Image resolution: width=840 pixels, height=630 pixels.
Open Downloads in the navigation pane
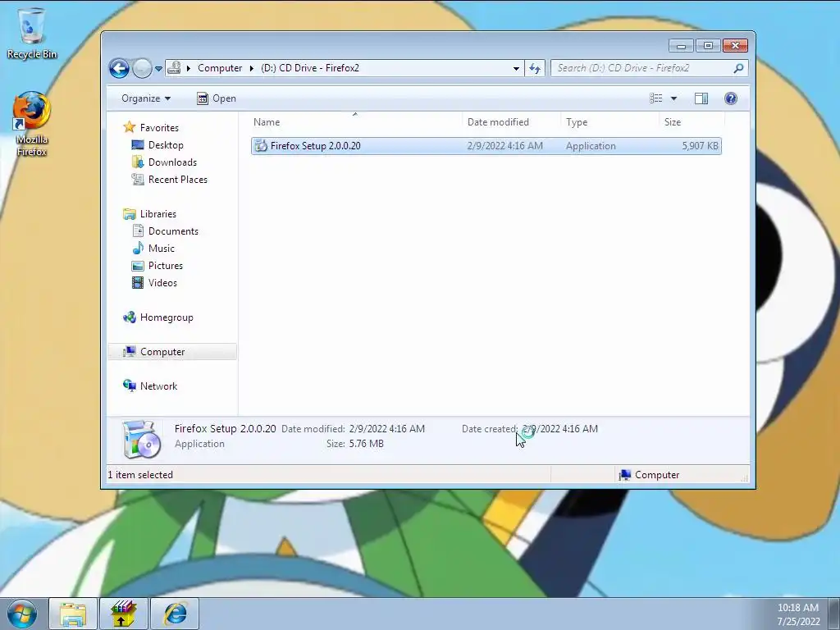pos(172,162)
